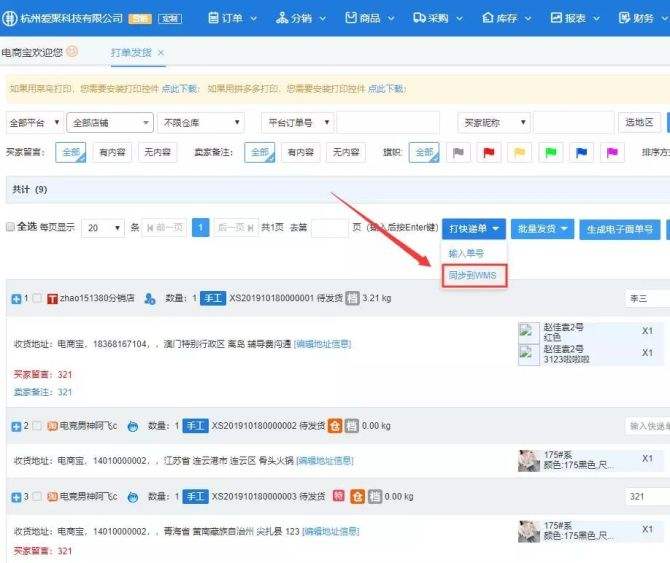Viewport: 670px width, 563px height.
Task: Open the 175#系 product thumbnail in order 2
Action: point(529,460)
